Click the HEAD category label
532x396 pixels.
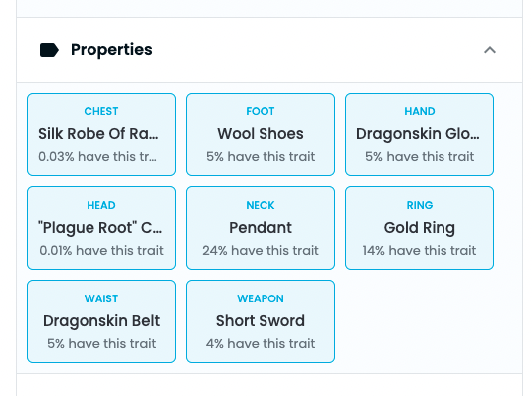(101, 205)
